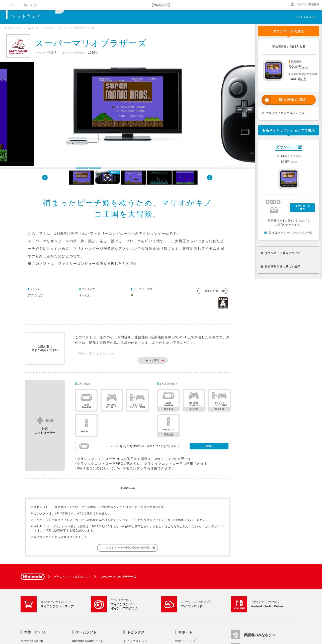This screenshot has height=644, width=322.
Task: Open ソフトウェア breadcrumb link
Action: (49, 28)
